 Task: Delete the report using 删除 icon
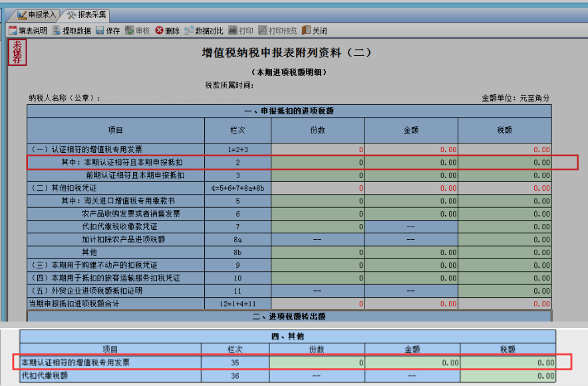160,31
